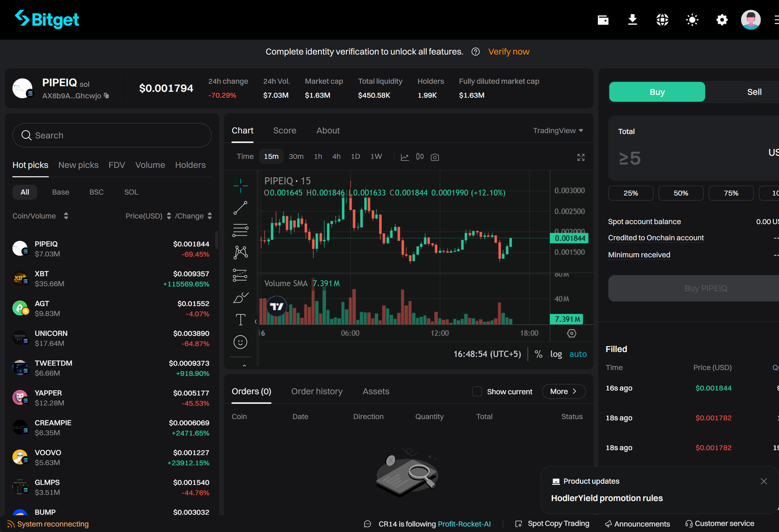Set order amount to 50% of balance
The width and height of the screenshot is (779, 532).
coord(681,193)
